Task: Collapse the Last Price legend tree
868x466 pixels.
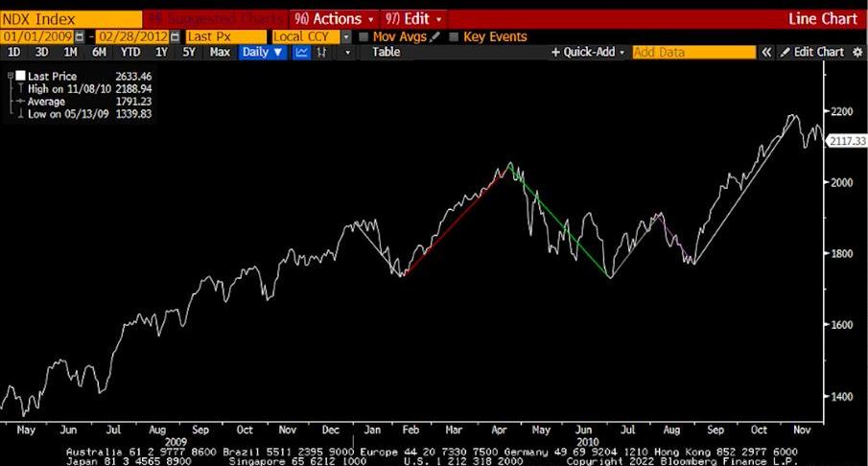Action: pyautogui.click(x=11, y=75)
